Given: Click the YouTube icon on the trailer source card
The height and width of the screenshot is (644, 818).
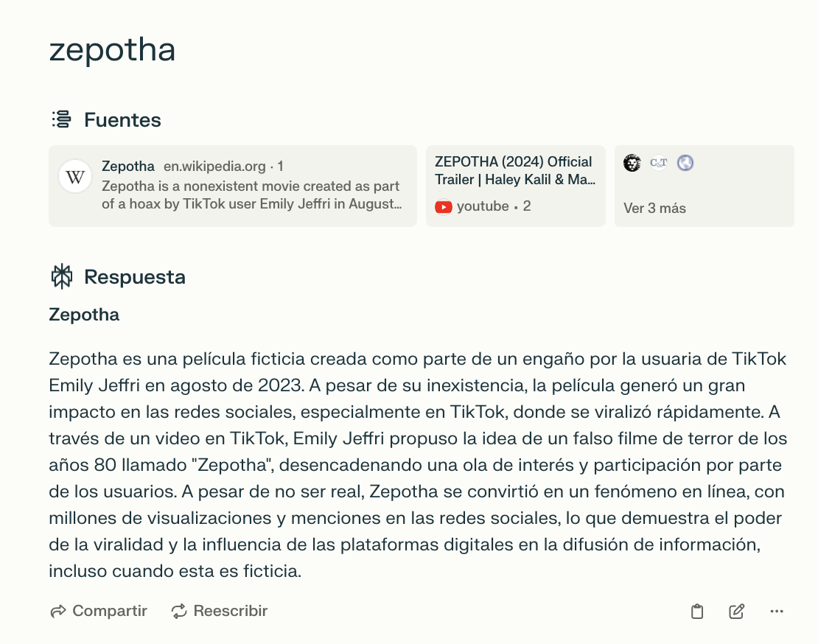Looking at the screenshot, I should pyautogui.click(x=443, y=207).
